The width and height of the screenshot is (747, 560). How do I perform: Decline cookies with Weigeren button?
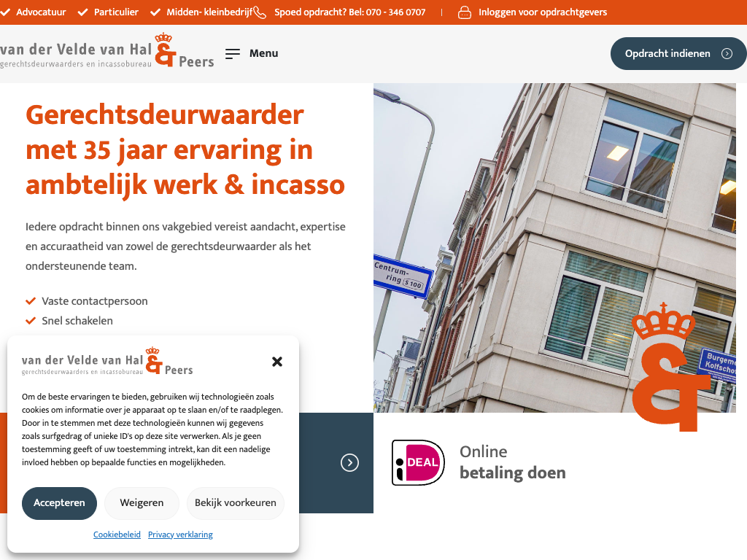click(x=142, y=503)
